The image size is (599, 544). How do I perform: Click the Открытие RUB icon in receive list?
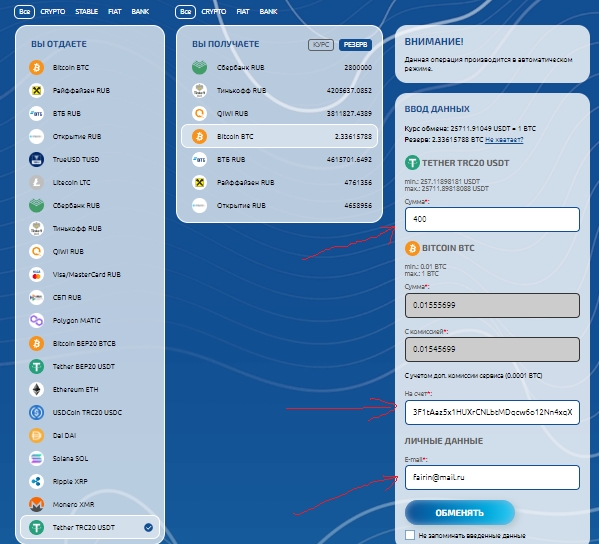(x=199, y=206)
